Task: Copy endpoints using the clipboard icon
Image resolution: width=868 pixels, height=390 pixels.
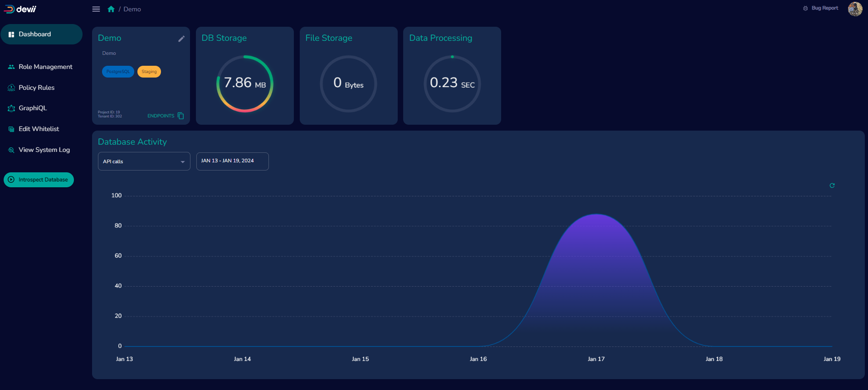Action: pos(181,116)
